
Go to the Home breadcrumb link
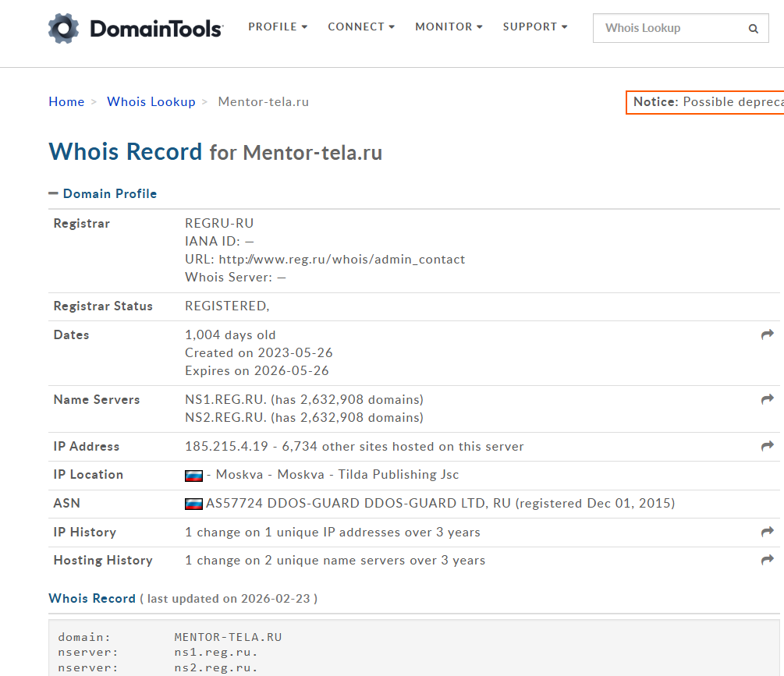66,102
